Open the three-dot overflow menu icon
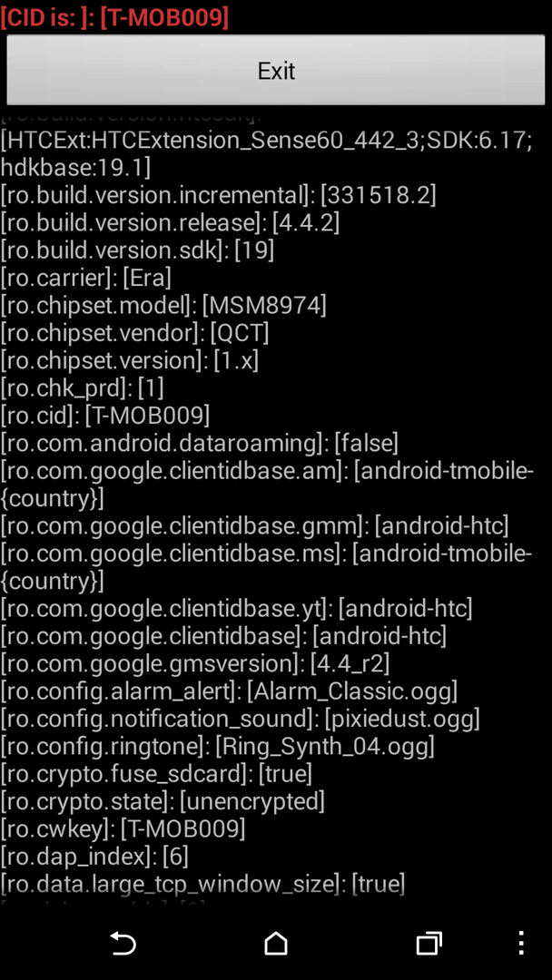This screenshot has width=552, height=980. (521, 944)
